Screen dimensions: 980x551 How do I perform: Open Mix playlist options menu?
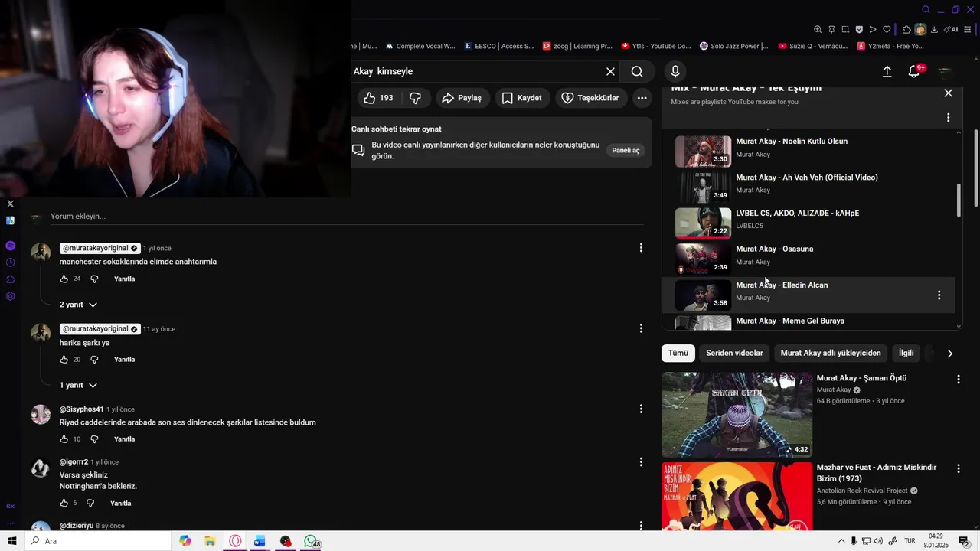click(948, 118)
